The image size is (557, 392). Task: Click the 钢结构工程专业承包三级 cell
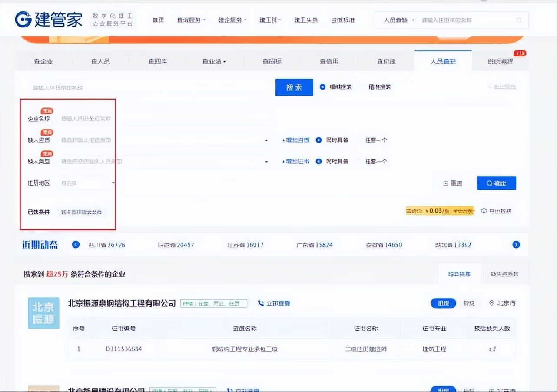coord(245,349)
